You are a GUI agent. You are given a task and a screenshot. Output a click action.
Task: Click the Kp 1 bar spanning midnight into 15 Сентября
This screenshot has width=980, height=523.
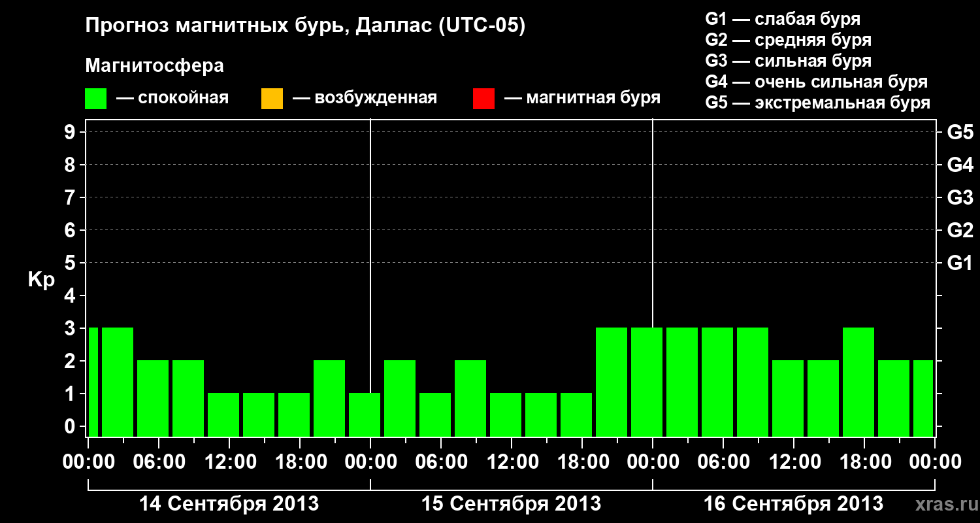tap(365, 414)
